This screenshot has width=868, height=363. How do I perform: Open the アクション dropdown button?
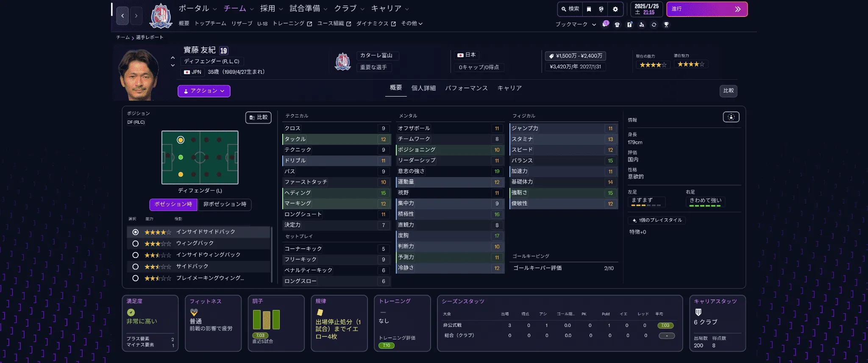coord(204,91)
